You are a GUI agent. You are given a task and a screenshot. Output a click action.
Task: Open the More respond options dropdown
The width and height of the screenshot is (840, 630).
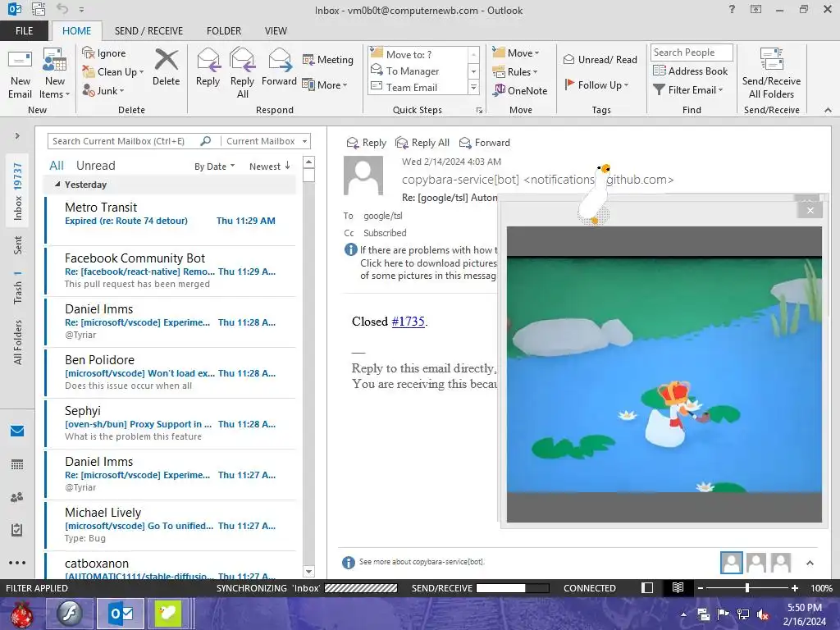pos(325,84)
